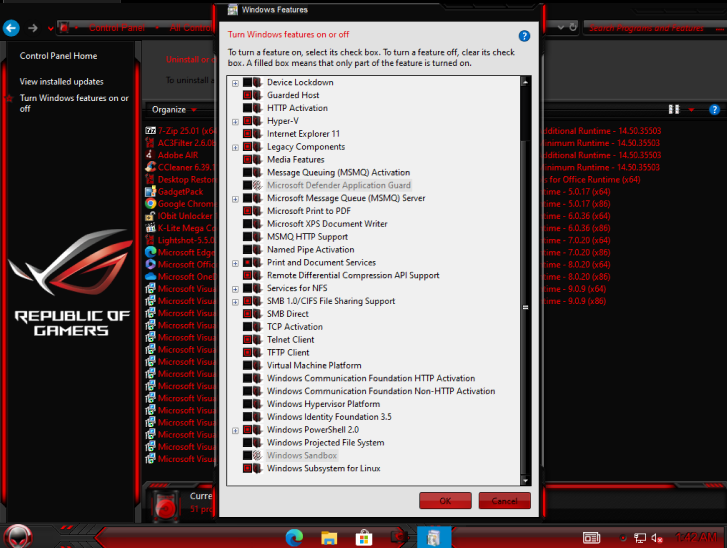Image resolution: width=727 pixels, height=548 pixels.
Task: Click the features list scroll down arrow
Action: click(525, 481)
